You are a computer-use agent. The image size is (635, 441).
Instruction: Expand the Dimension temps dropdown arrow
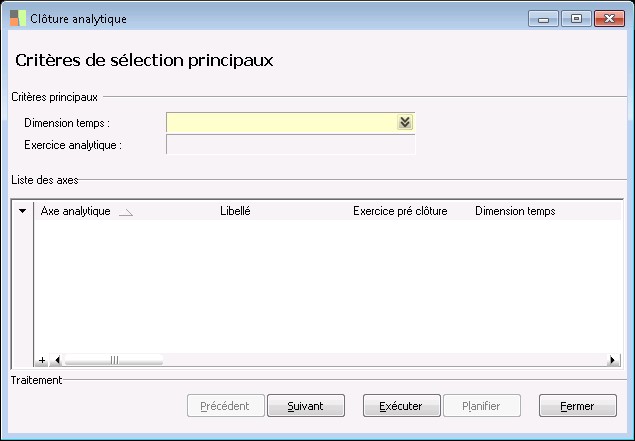click(404, 122)
